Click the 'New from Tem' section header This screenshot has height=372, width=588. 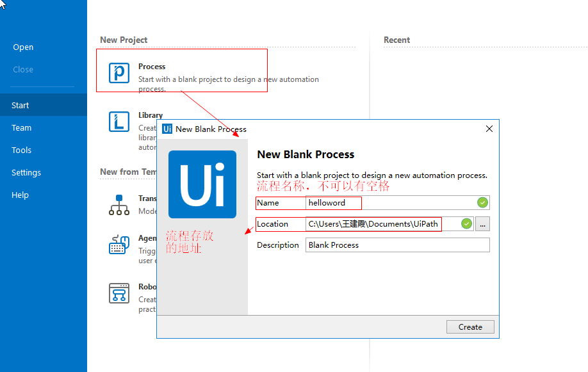[128, 172]
